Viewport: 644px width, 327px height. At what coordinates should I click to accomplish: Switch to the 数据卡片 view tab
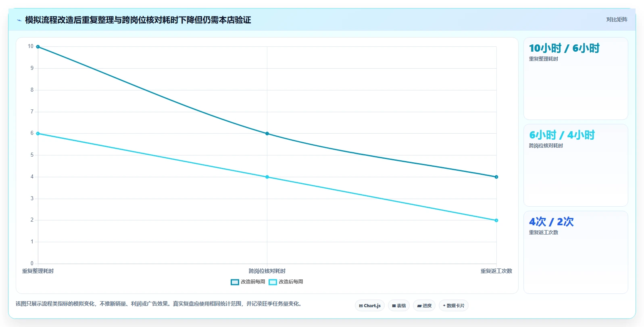tap(454, 306)
